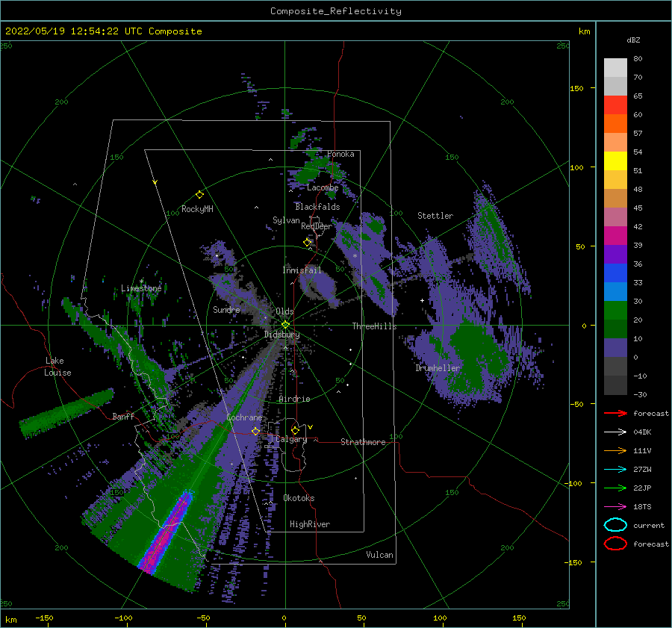Click the green 22JP arrow icon

point(615,488)
